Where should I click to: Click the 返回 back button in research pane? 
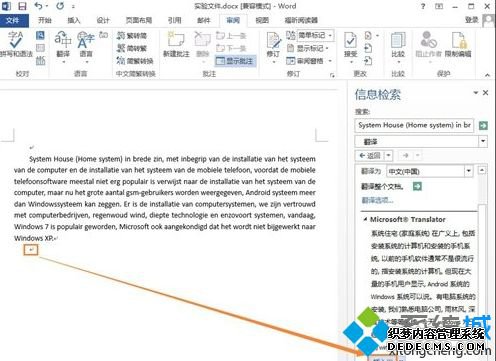(x=370, y=155)
